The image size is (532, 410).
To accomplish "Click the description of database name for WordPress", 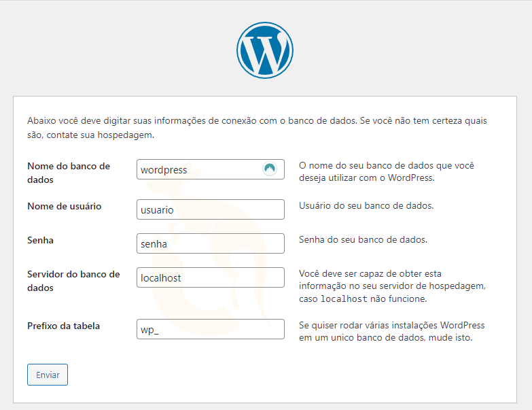I will [387, 171].
